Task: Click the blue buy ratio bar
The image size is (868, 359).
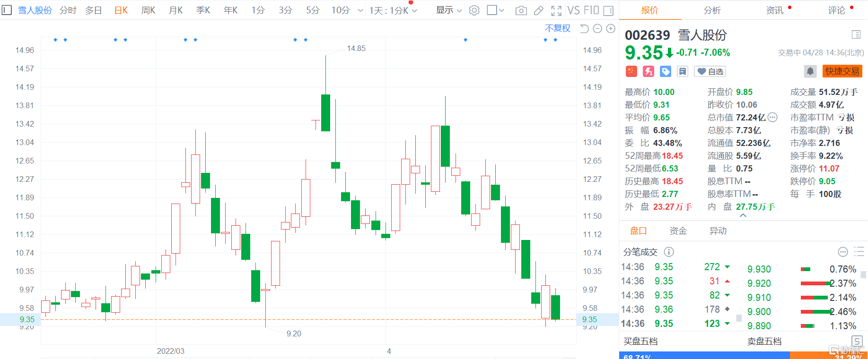Action: 704,355
